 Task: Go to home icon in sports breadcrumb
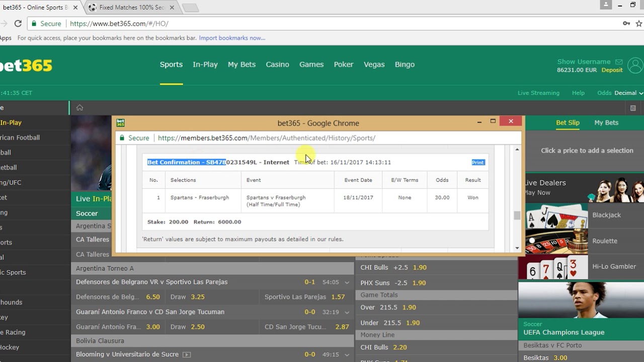click(79, 108)
